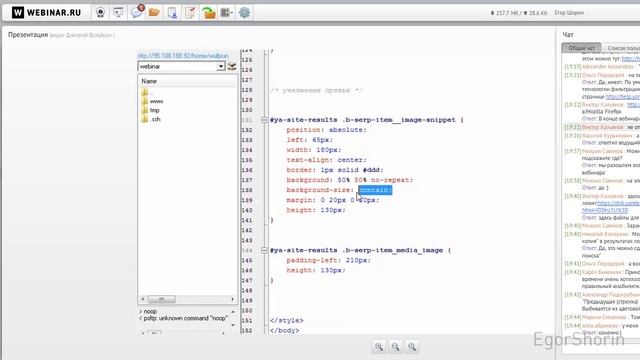
Task: Select the parent folder '..' entry
Action: [147, 92]
